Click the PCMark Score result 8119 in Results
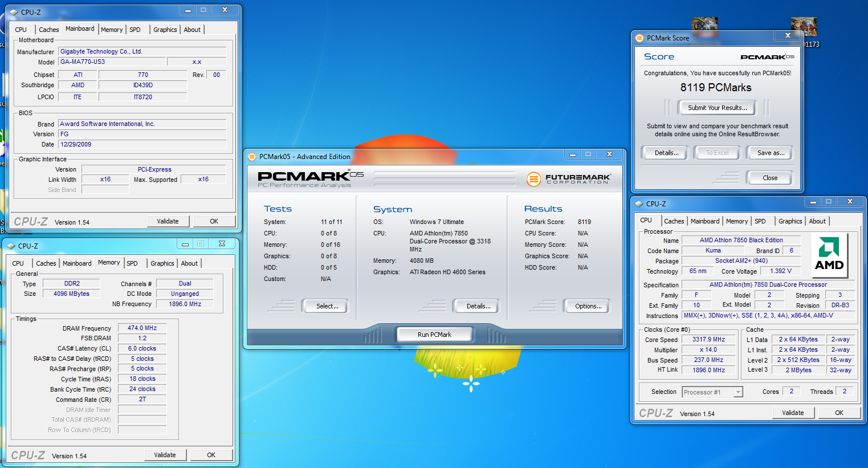Screen dimensions: 868x468 [584, 222]
